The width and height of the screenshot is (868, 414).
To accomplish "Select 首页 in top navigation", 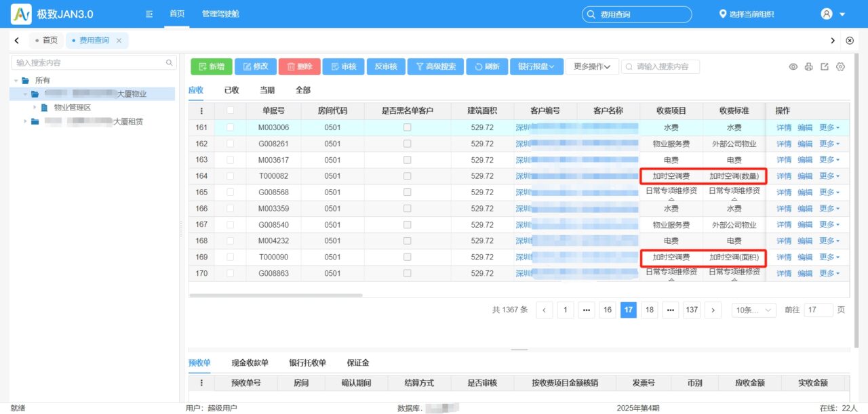I will (x=176, y=14).
